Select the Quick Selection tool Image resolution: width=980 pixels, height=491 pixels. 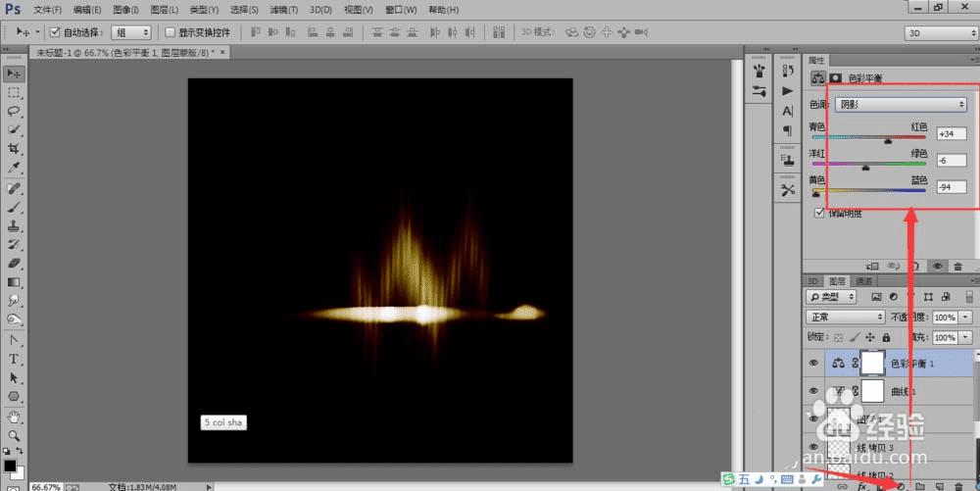click(13, 130)
